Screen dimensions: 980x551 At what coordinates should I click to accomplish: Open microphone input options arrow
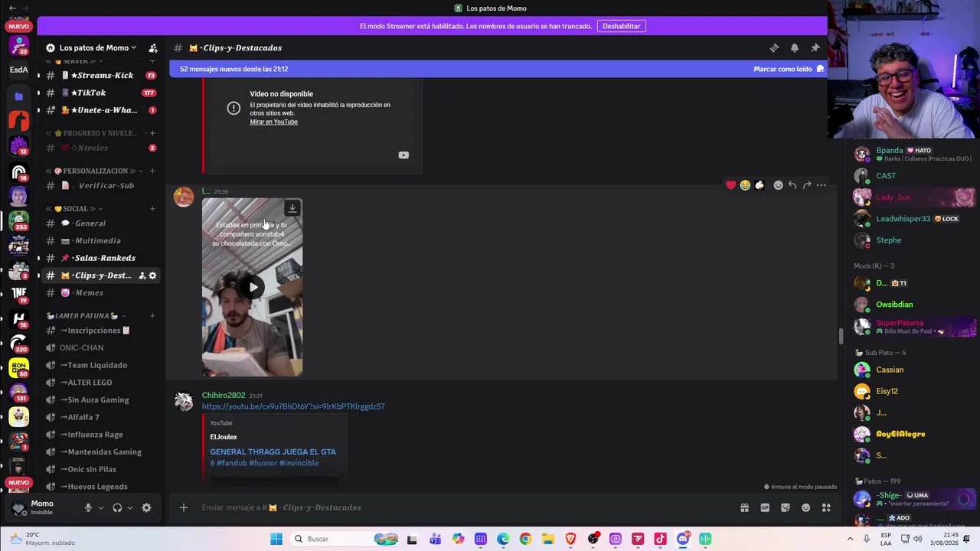[100, 507]
